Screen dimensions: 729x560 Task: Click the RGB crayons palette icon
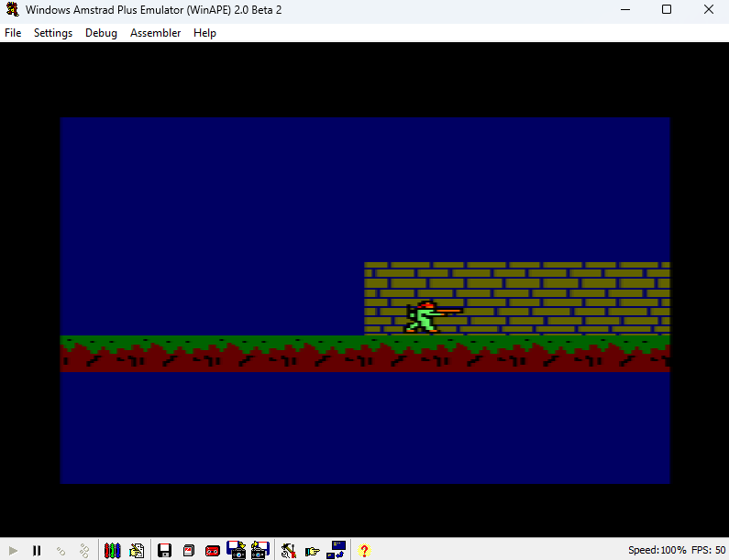coord(112,550)
